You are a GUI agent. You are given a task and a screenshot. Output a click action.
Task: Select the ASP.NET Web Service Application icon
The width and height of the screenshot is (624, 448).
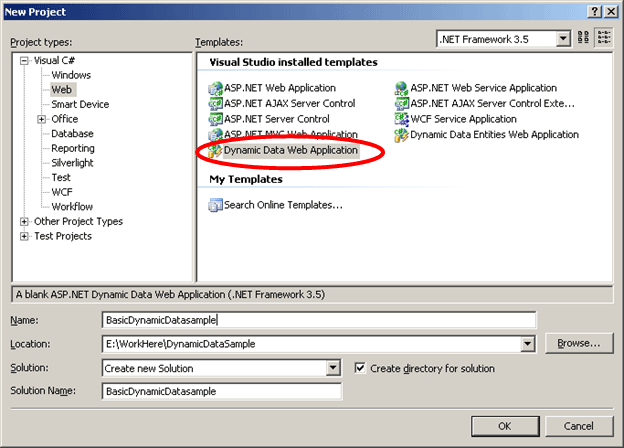click(x=402, y=88)
